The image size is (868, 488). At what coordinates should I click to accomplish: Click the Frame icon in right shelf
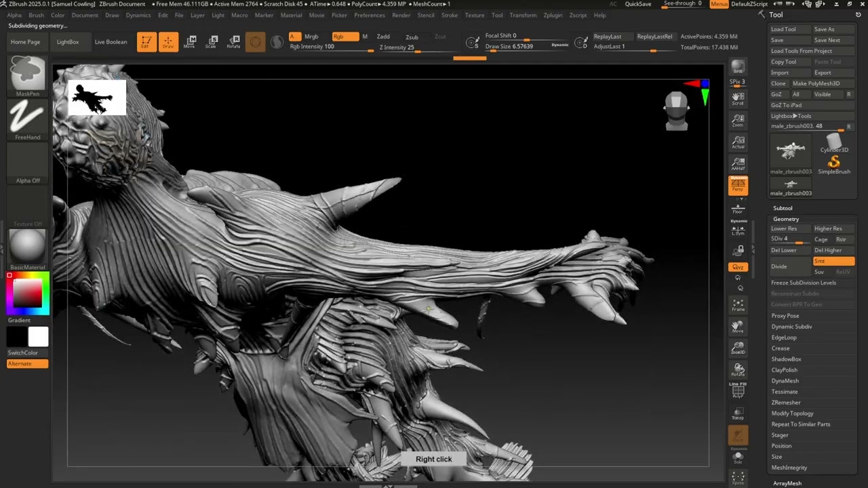[x=738, y=305]
